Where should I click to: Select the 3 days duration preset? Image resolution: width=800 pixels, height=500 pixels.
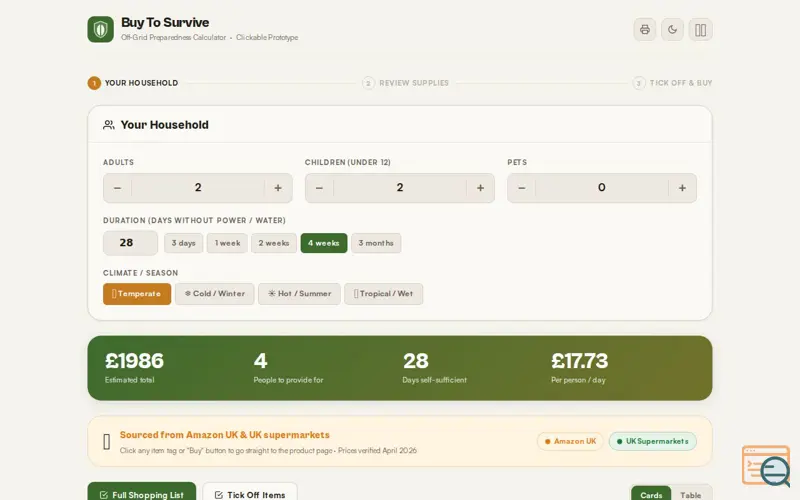[184, 243]
